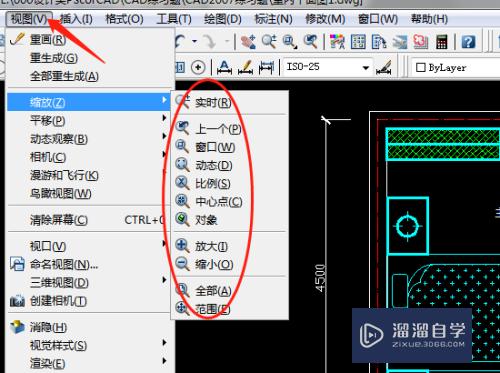Open the DesignCenter toolbar icon

pyautogui.click(x=358, y=42)
